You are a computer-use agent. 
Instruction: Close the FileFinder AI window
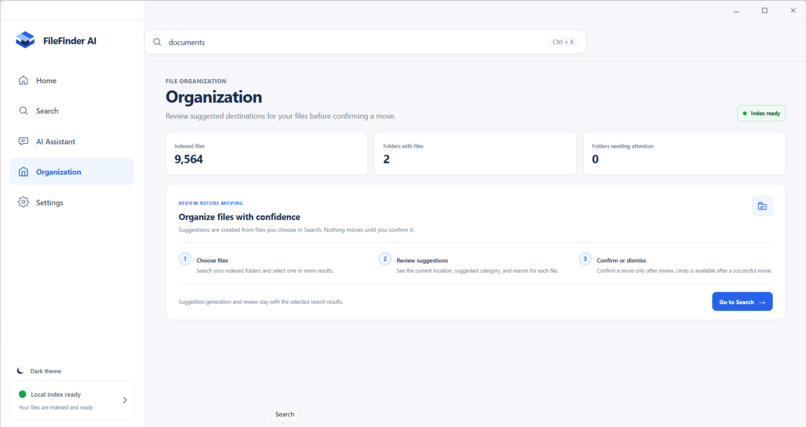(793, 10)
